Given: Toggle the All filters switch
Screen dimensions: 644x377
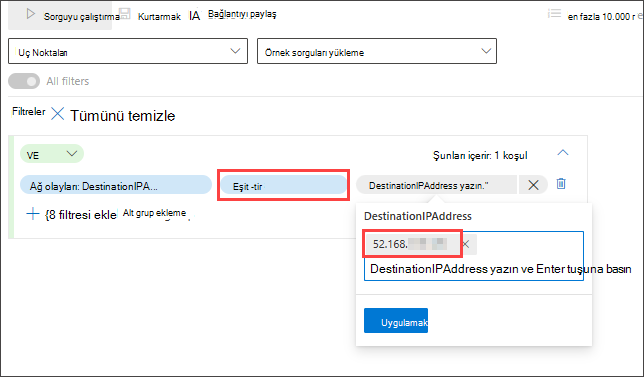Looking at the screenshot, I should pyautogui.click(x=24, y=81).
